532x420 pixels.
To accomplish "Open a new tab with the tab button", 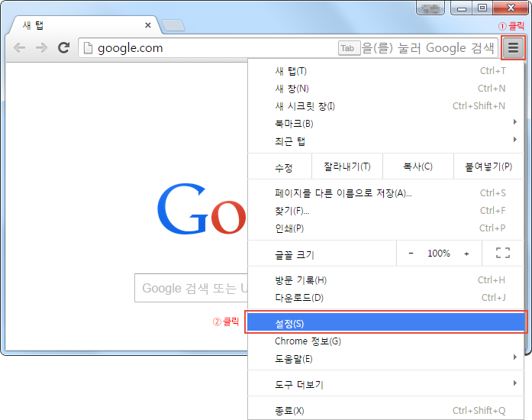I will (x=173, y=25).
